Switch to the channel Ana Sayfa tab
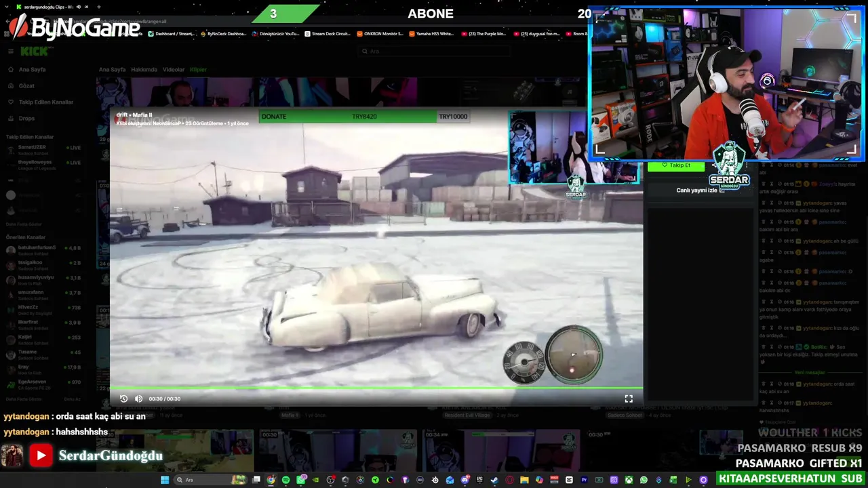868x488 pixels. click(x=112, y=70)
